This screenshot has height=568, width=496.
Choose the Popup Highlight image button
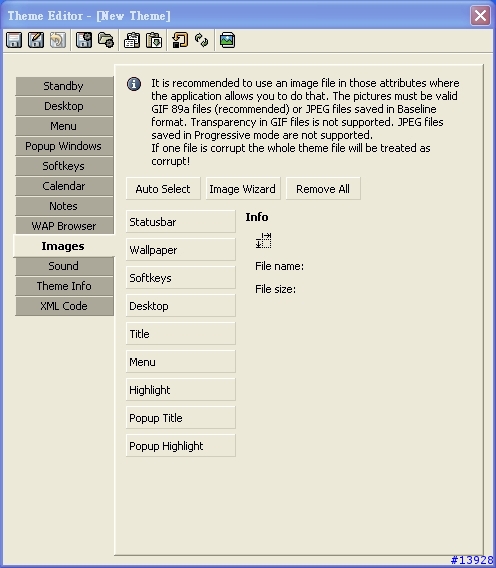180,445
